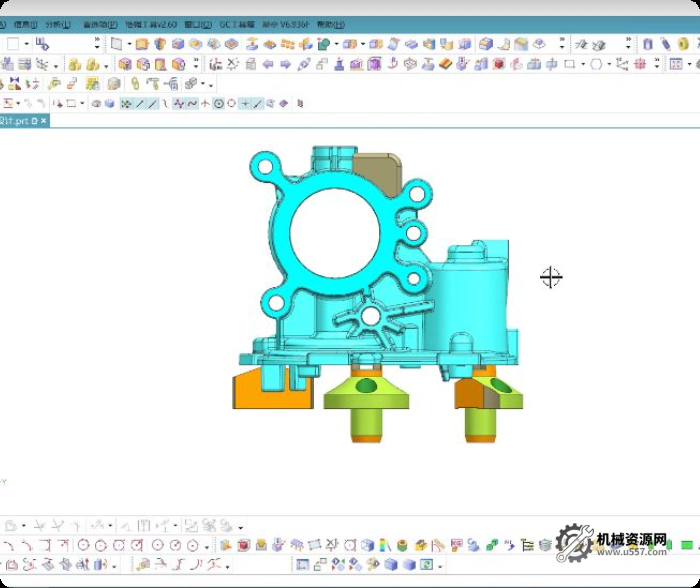Expand the hexagon shape dropdown arrow
Viewport: 700px width, 588px height.
point(609,64)
